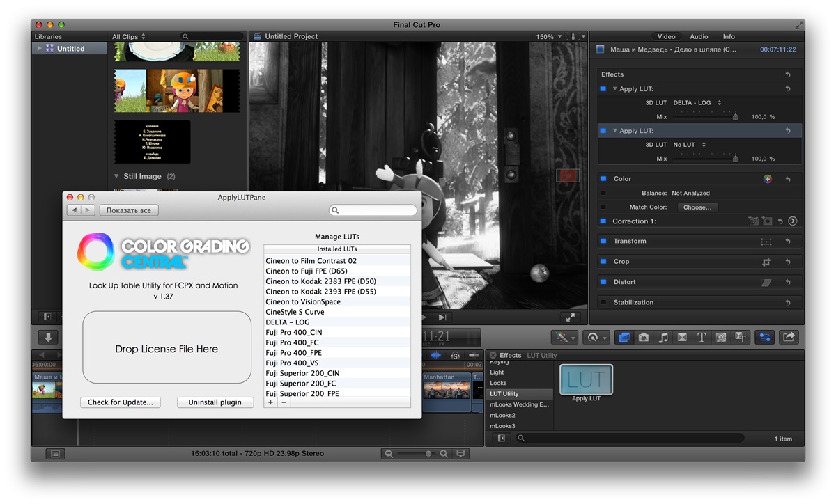Open the Timeline Index button
Viewport: 836px width, 504px height.
56,454
